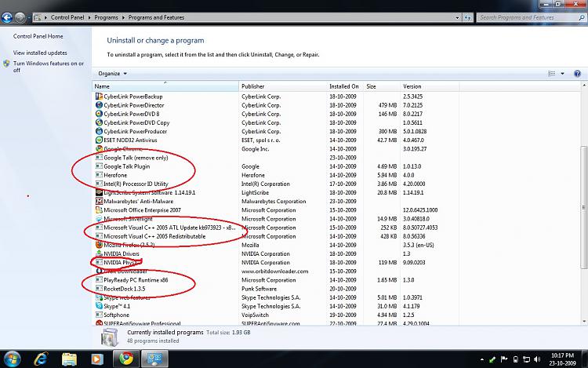Click the www.orbitdownloader.com publisher cell
The image size is (588, 368).
[275, 271]
